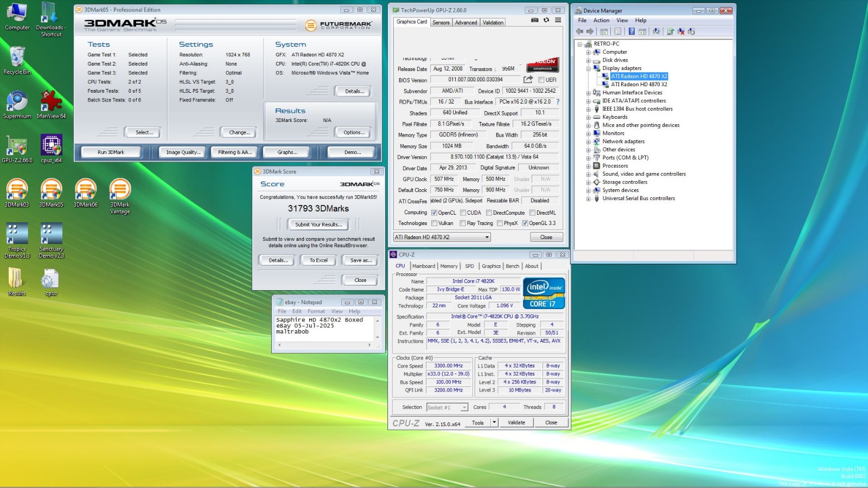
Task: Click Filtering & AA button
Action: (x=235, y=152)
